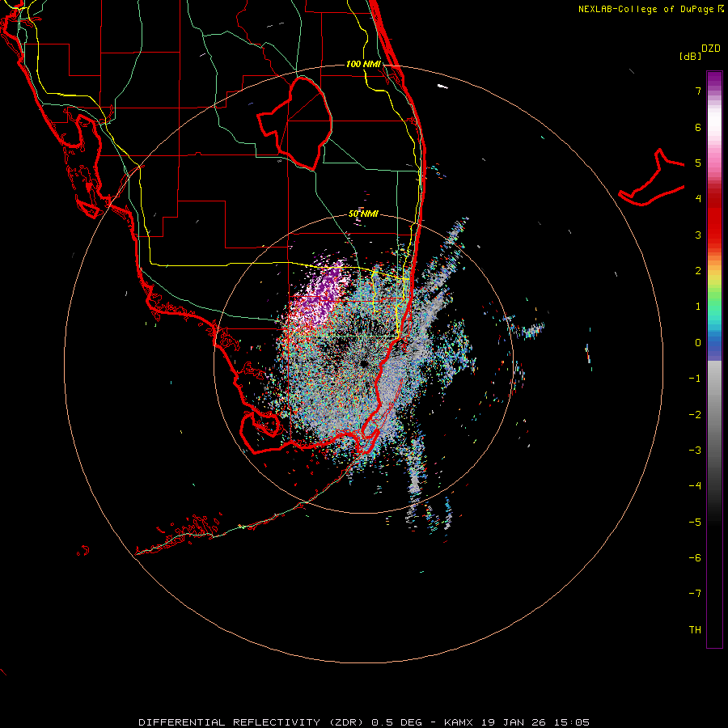Click the NEXLAB-College of DuPage credit text
728x728 pixels.
click(647, 9)
